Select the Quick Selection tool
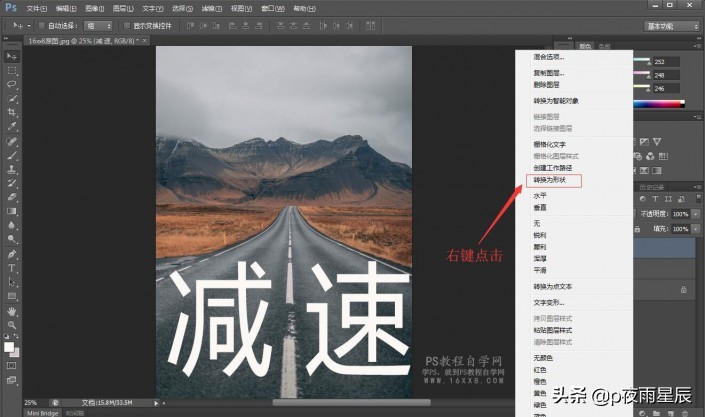 12,99
